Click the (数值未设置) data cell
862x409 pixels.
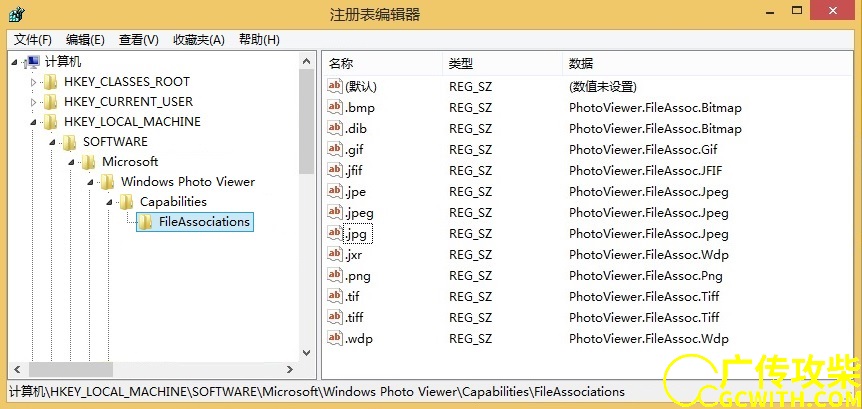(603, 86)
